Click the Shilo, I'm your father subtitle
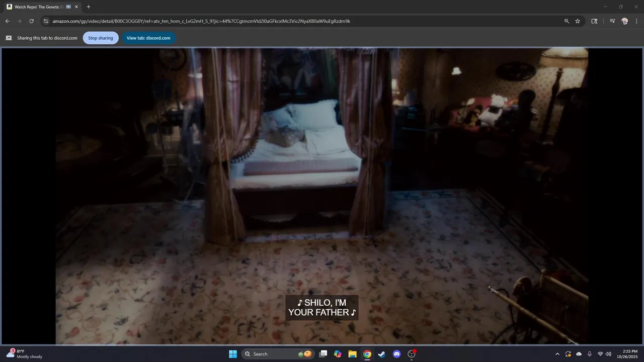This screenshot has width=644, height=362. coord(322,307)
